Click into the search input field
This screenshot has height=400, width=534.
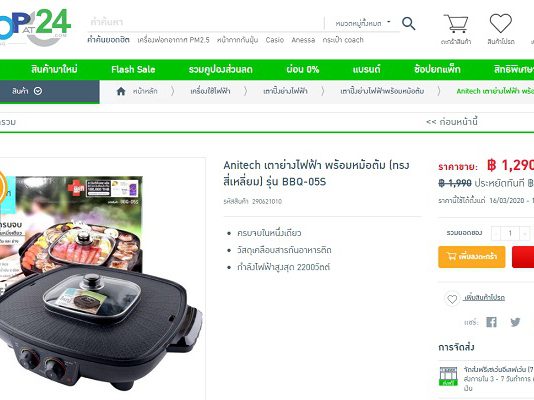tap(204, 22)
